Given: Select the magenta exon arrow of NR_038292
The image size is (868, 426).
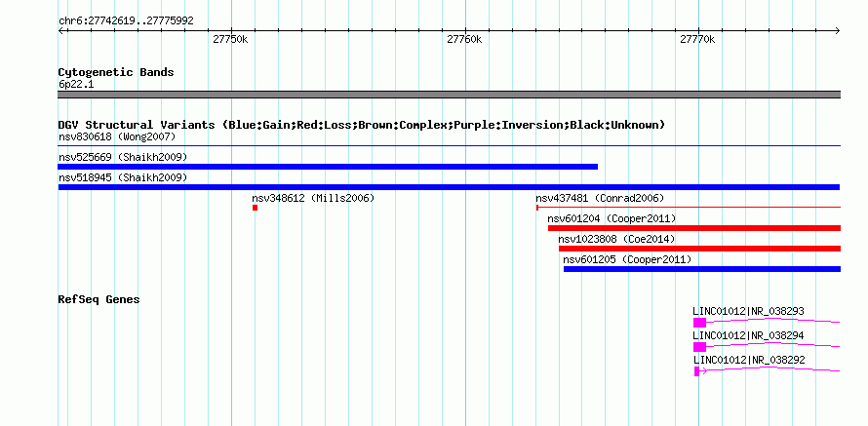Looking at the screenshot, I should coord(699,371).
